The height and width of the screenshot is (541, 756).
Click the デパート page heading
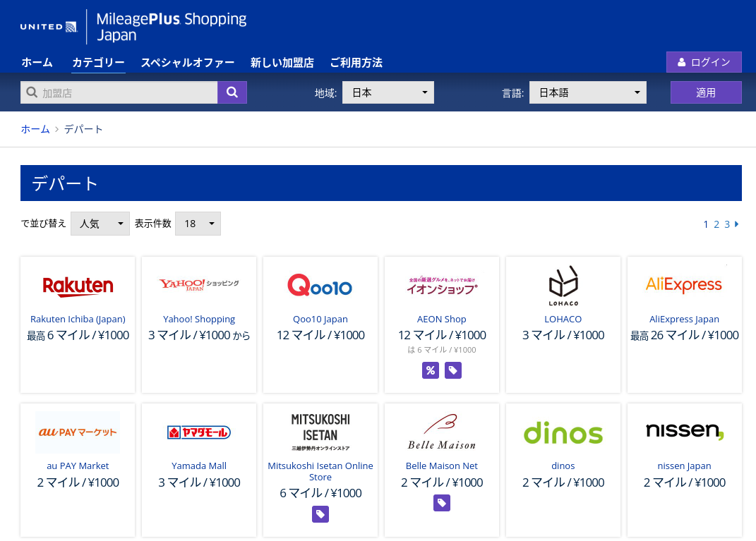[65, 183]
